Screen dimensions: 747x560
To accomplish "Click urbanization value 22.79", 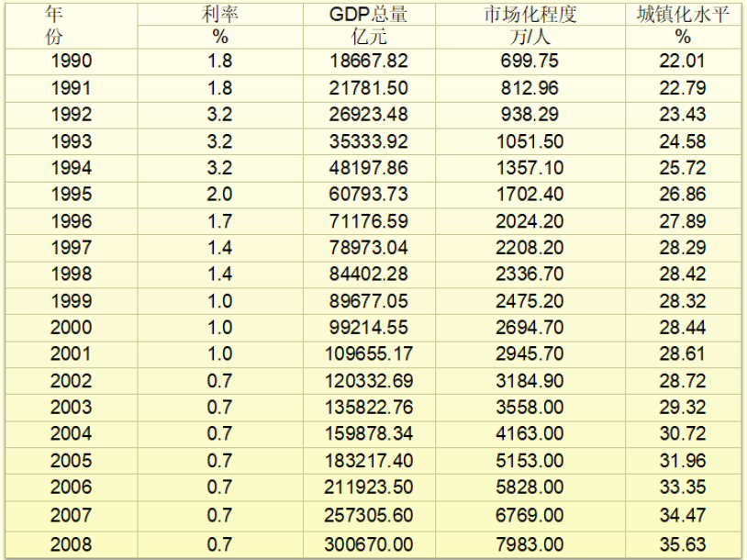I will [x=682, y=88].
